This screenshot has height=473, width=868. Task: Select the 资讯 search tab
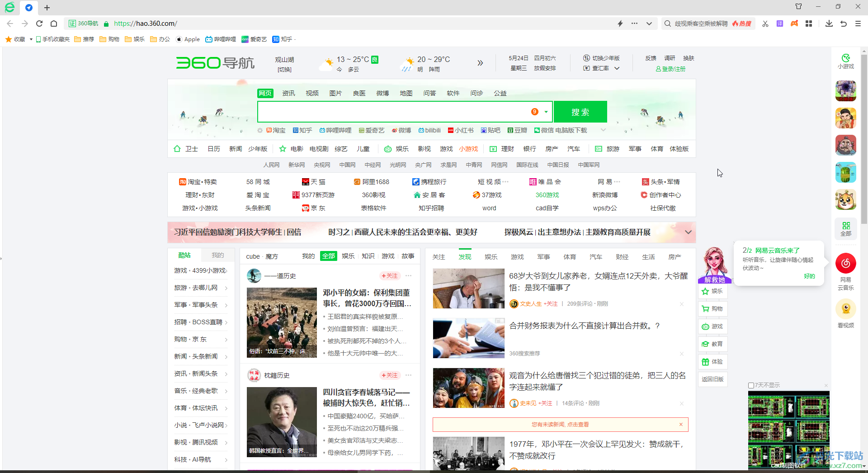pos(288,93)
